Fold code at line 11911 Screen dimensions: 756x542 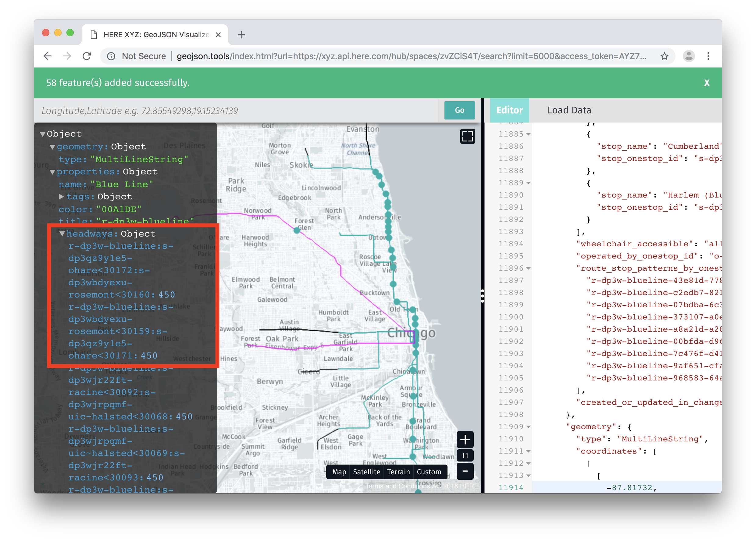click(528, 451)
